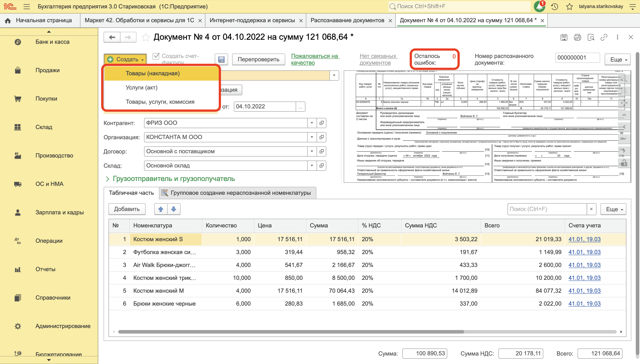640x364 pixels.
Task: Click the forward arrow navigation button
Action: [128, 37]
